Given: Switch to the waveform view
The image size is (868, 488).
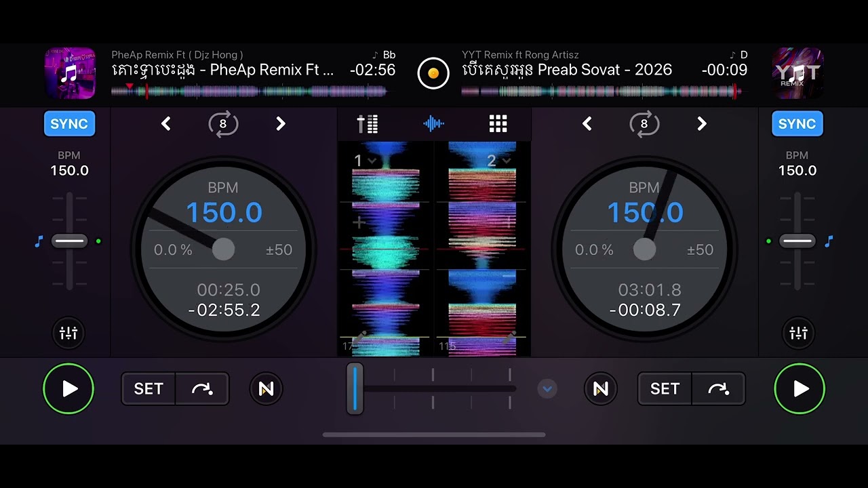Looking at the screenshot, I should click(433, 124).
